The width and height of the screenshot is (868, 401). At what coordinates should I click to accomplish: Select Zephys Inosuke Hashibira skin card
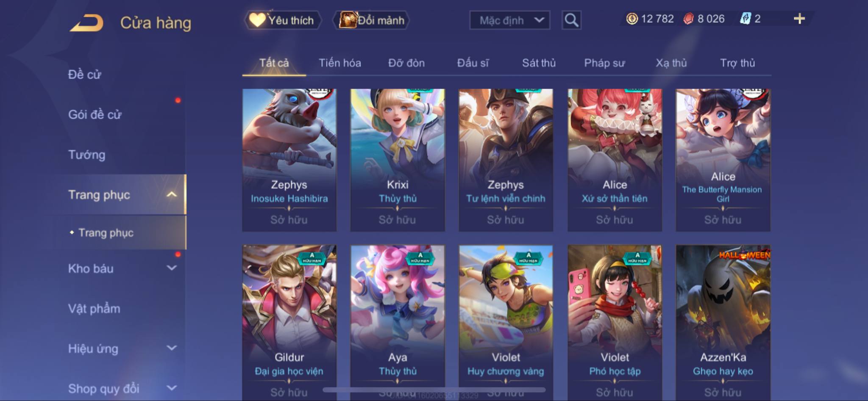(x=289, y=160)
